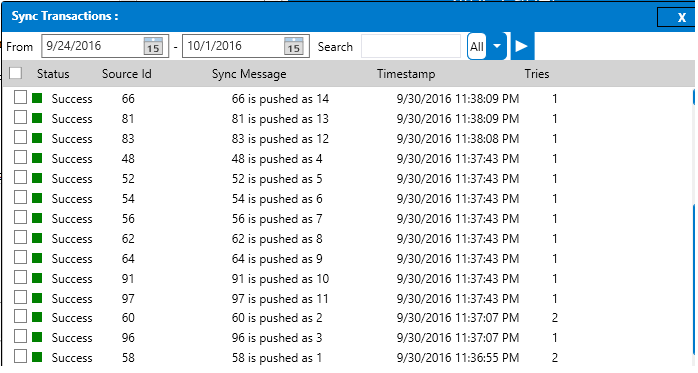This screenshot has width=698, height=373.
Task: Click the green status square for Source Id 58
Action: [37, 357]
